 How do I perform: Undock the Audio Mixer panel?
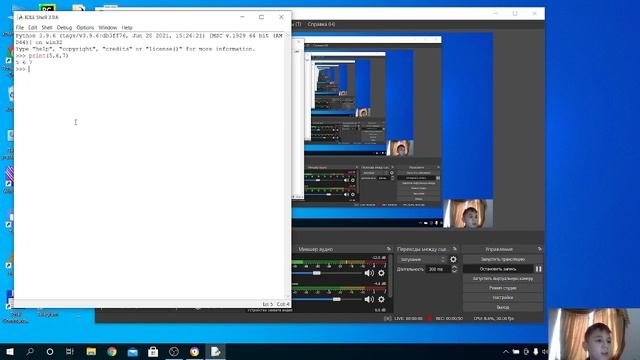pos(389,249)
